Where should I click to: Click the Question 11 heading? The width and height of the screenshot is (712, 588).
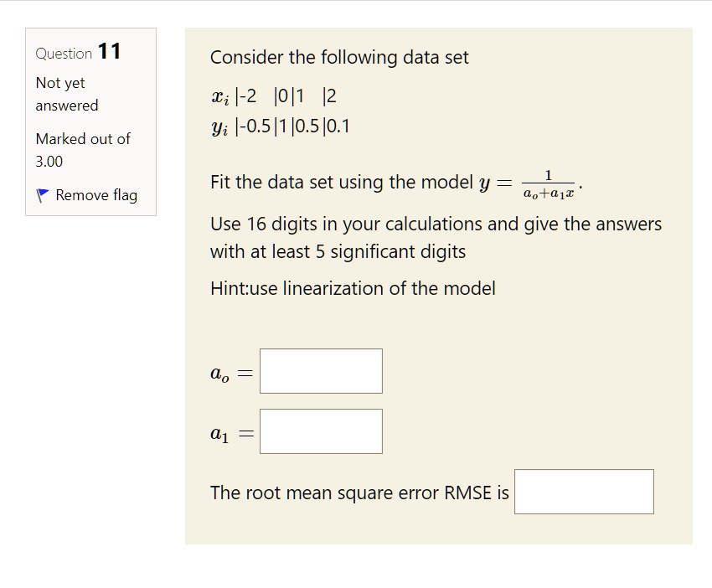78,52
